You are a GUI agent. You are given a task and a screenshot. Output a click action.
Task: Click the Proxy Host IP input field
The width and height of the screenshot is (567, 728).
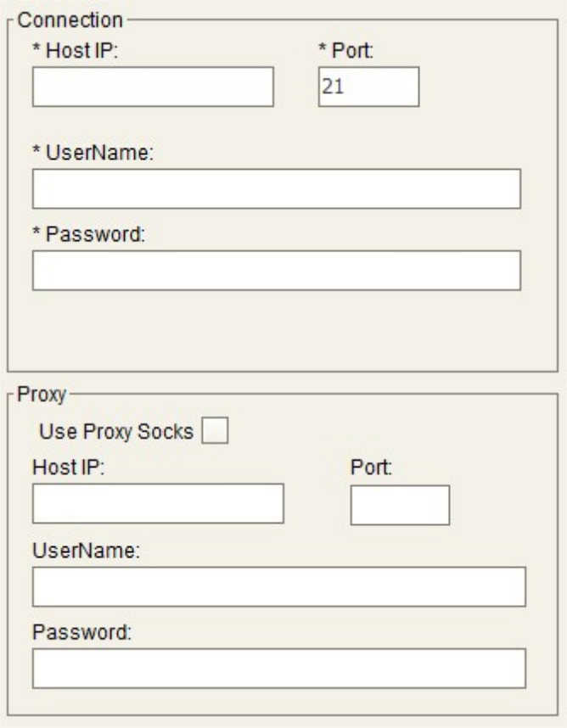(x=158, y=504)
